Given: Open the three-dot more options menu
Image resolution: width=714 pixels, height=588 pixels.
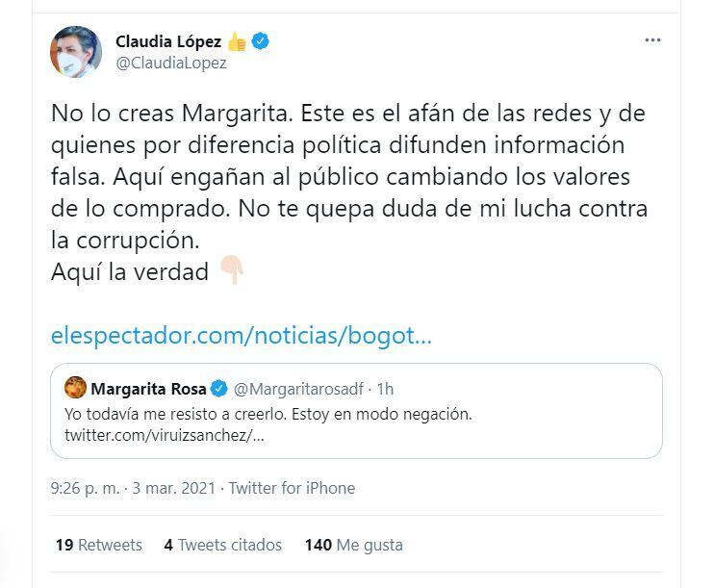Looking at the screenshot, I should point(652,40).
